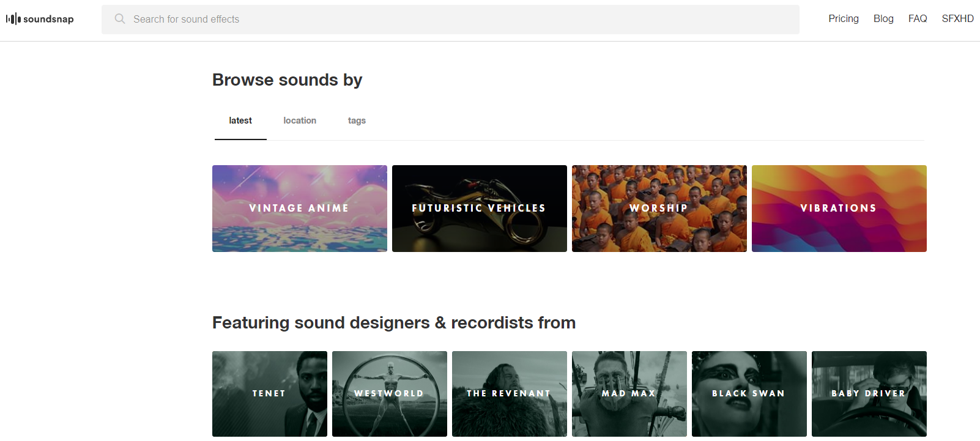The height and width of the screenshot is (441, 980).
Task: Select the latest tab
Action: tap(240, 120)
